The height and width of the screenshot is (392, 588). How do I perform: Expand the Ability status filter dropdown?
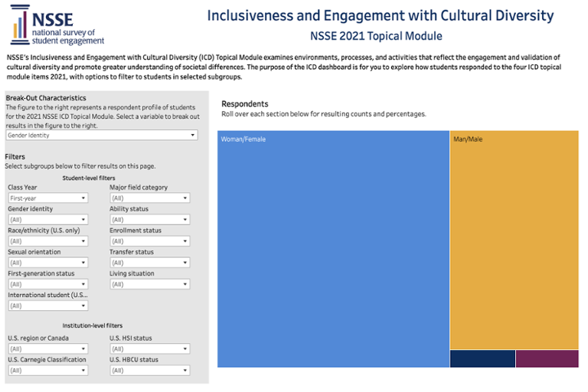[x=150, y=220]
